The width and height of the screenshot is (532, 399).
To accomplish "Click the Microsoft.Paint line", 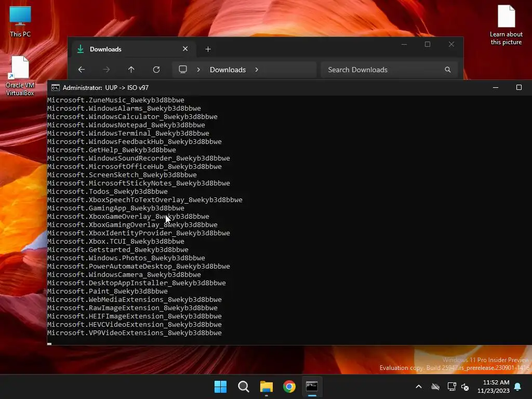I will pyautogui.click(x=107, y=291).
